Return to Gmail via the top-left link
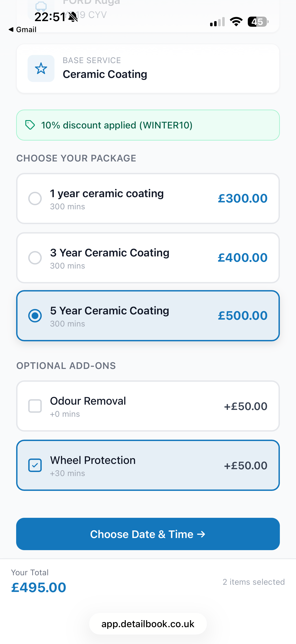 pos(22,29)
